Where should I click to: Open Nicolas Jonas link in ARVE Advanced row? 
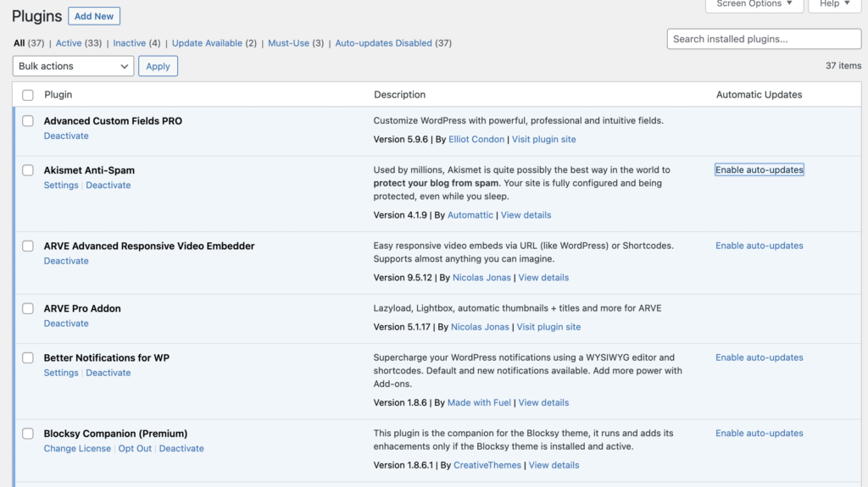(x=481, y=277)
